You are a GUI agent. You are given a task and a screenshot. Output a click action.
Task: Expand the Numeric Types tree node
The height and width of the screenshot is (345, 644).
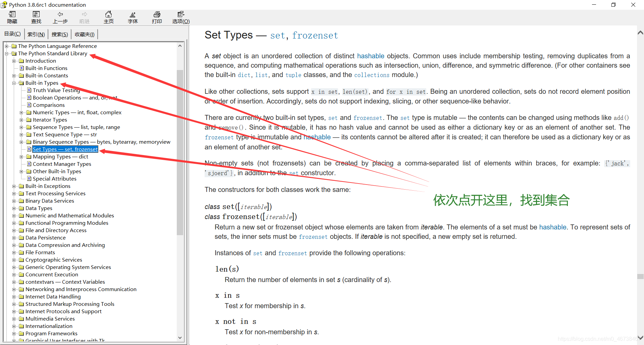21,112
